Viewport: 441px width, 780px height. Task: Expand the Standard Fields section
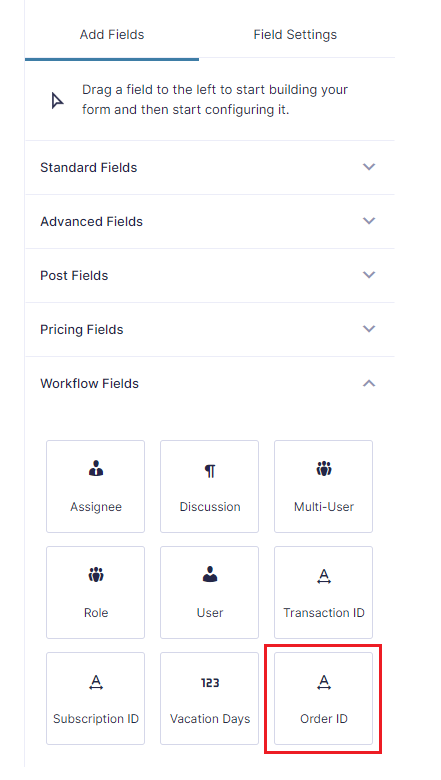210,167
